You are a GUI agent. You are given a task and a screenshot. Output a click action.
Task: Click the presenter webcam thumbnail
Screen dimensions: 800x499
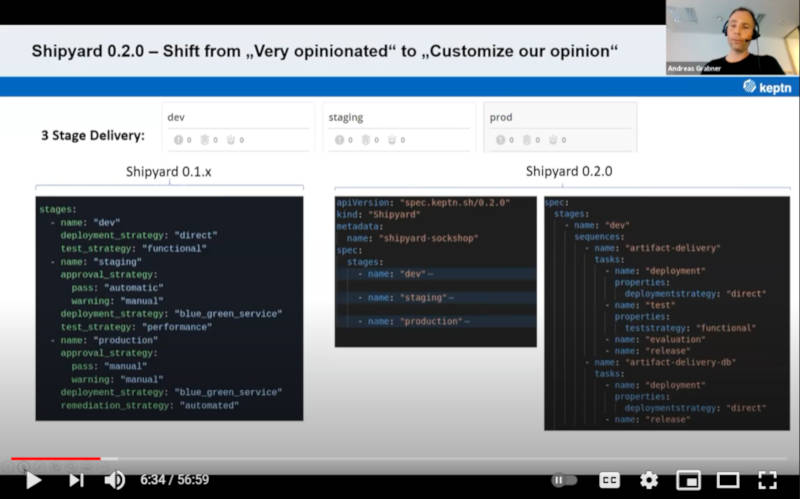[x=732, y=38]
